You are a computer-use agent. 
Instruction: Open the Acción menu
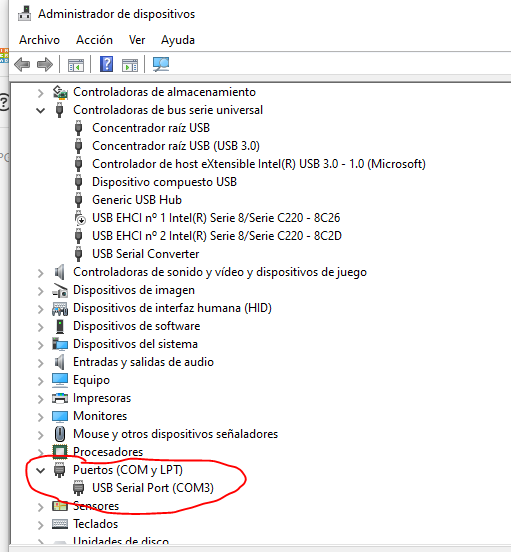pyautogui.click(x=94, y=40)
